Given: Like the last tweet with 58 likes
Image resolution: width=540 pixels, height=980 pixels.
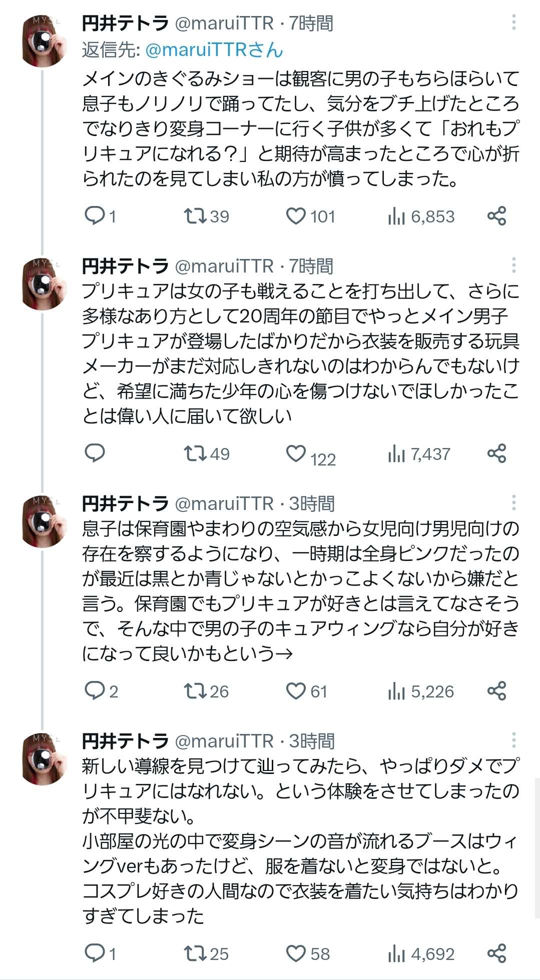Looking at the screenshot, I should point(296,953).
